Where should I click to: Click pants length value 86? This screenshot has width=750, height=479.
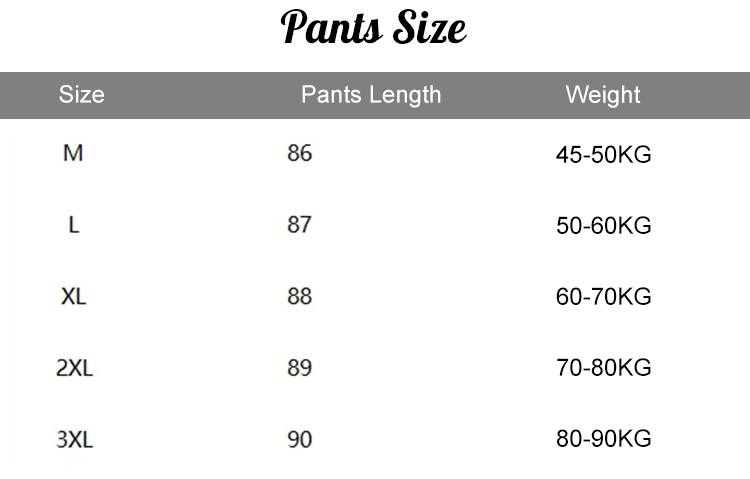tap(299, 154)
